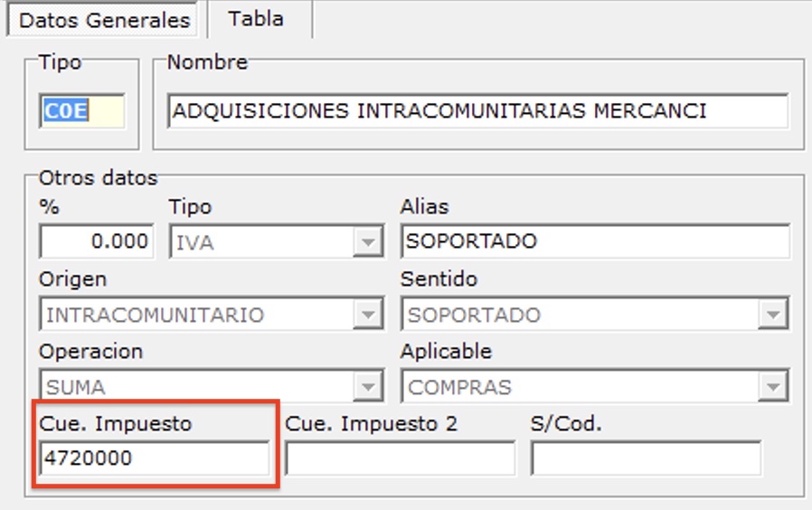812x510 pixels.
Task: Focus the empty Cue. Impuesto 2 field
Action: coord(400,458)
